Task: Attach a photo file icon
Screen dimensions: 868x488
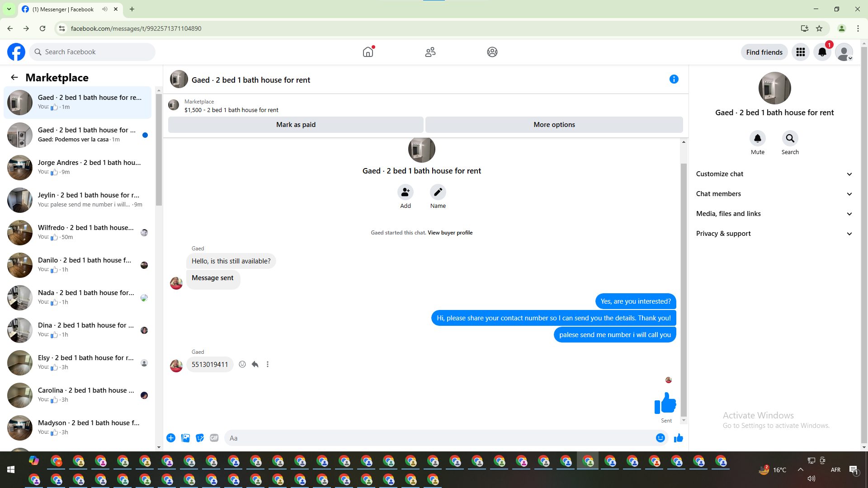Action: pyautogui.click(x=185, y=438)
